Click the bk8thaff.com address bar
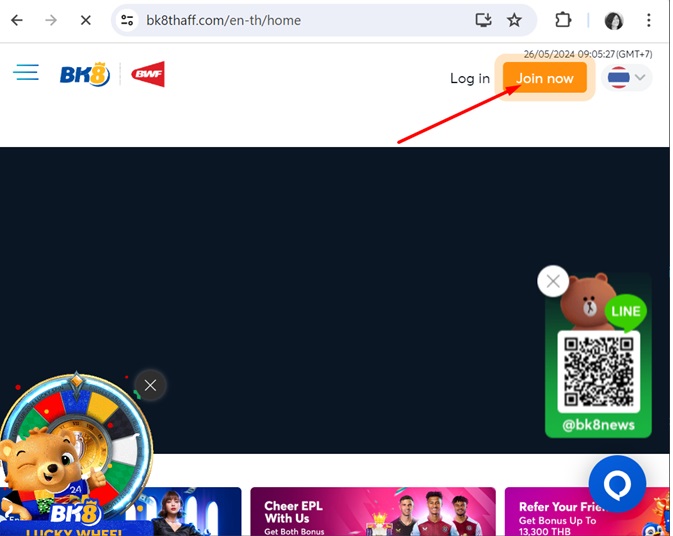 click(300, 20)
